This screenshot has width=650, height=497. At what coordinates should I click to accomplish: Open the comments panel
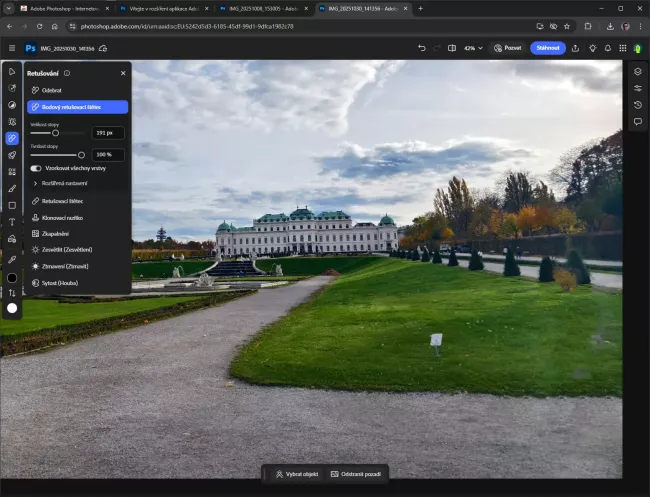click(638, 121)
